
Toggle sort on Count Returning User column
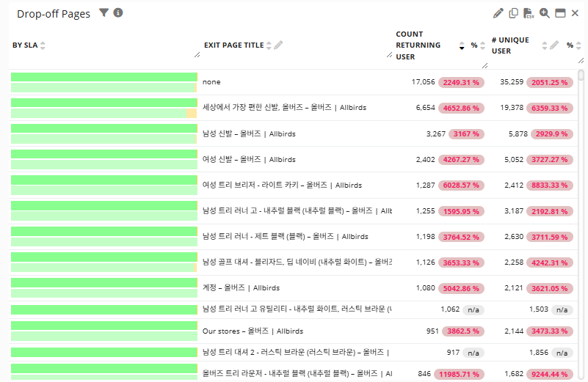462,45
